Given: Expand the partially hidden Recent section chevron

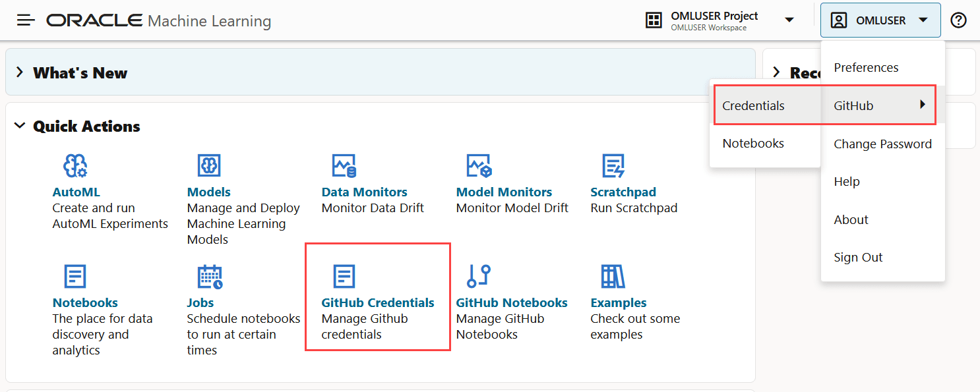Looking at the screenshot, I should 776,72.
